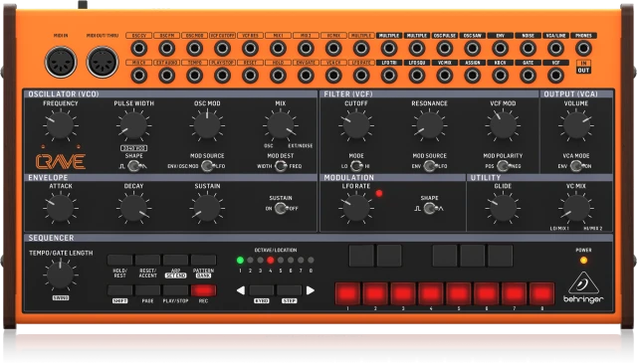Click the PULSE WIDTH knob

[x=133, y=125]
